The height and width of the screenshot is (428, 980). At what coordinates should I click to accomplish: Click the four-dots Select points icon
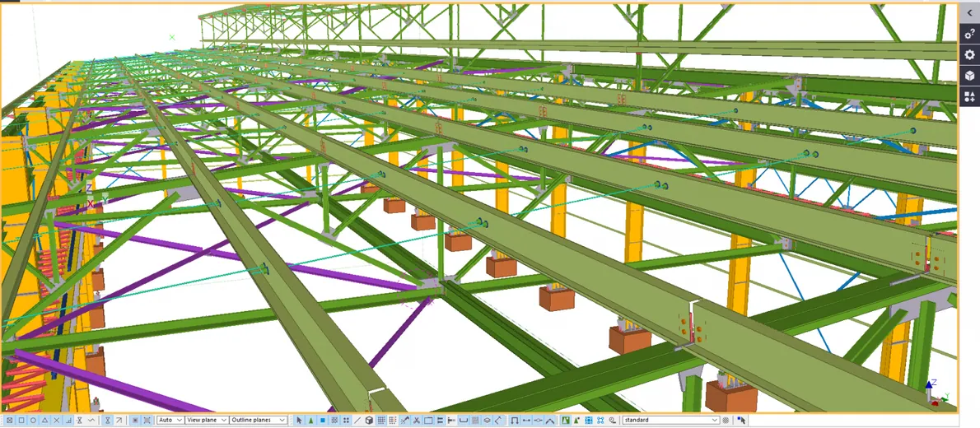(x=346, y=420)
